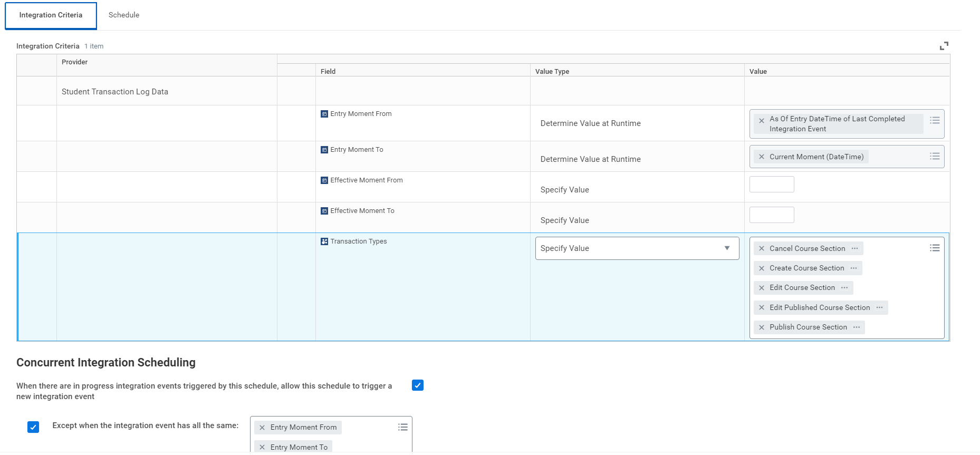Remove As Of Entry DateTime value
This screenshot has width=980, height=455.
pyautogui.click(x=761, y=121)
